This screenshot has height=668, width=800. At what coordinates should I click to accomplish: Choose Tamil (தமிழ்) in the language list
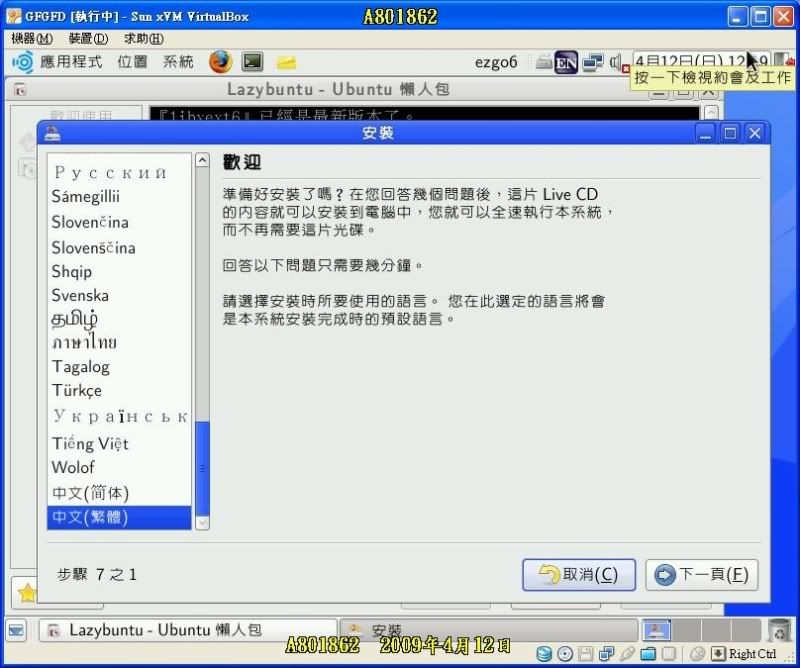click(x=119, y=319)
